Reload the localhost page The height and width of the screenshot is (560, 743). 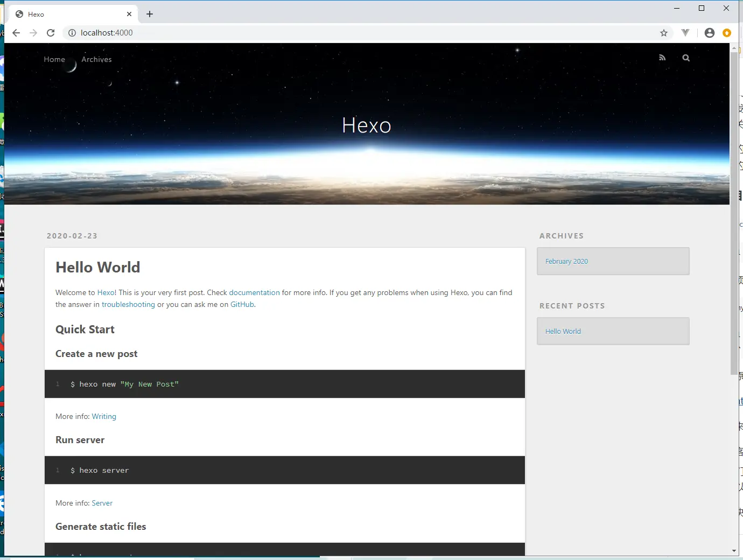pyautogui.click(x=51, y=33)
